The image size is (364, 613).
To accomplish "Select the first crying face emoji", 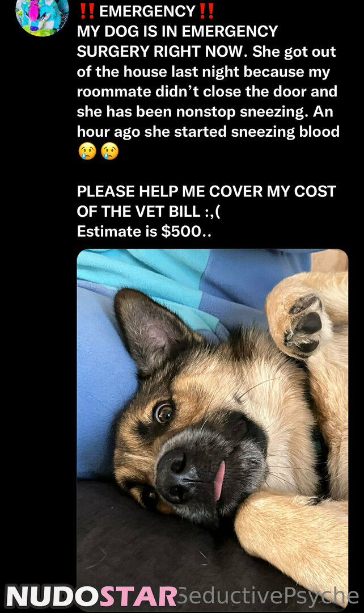I will pyautogui.click(x=87, y=152).
